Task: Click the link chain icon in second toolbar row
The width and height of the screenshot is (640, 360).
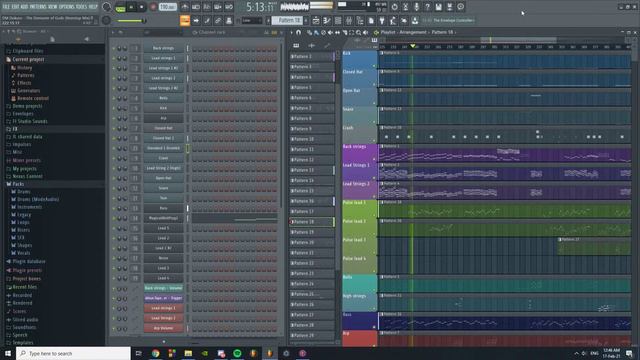Action: pos(218,20)
